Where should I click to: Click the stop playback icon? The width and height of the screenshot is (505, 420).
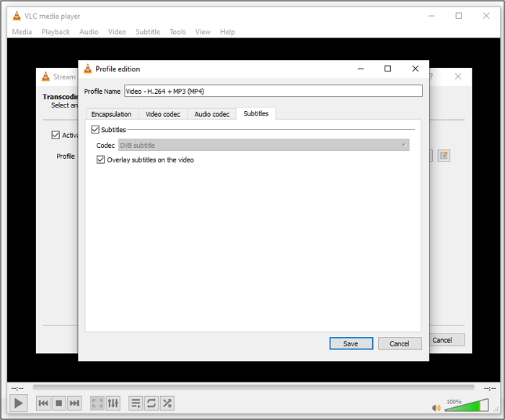pyautogui.click(x=59, y=403)
